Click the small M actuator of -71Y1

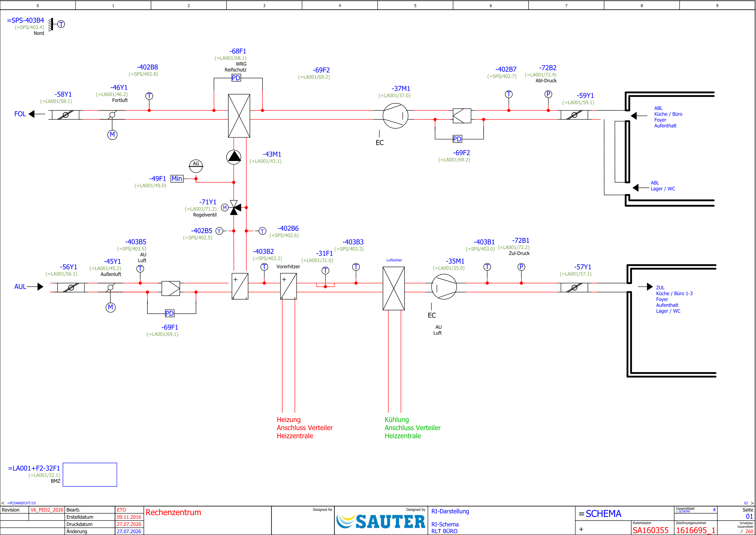pyautogui.click(x=224, y=208)
